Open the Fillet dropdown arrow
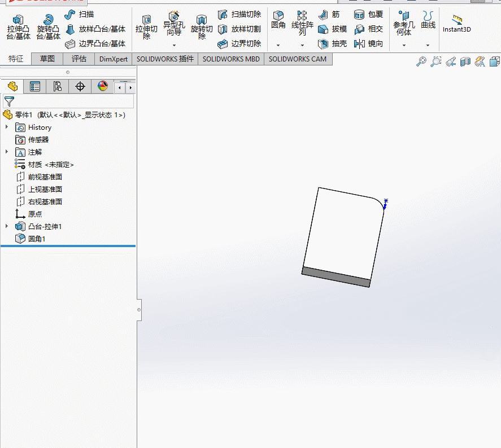 [278, 45]
